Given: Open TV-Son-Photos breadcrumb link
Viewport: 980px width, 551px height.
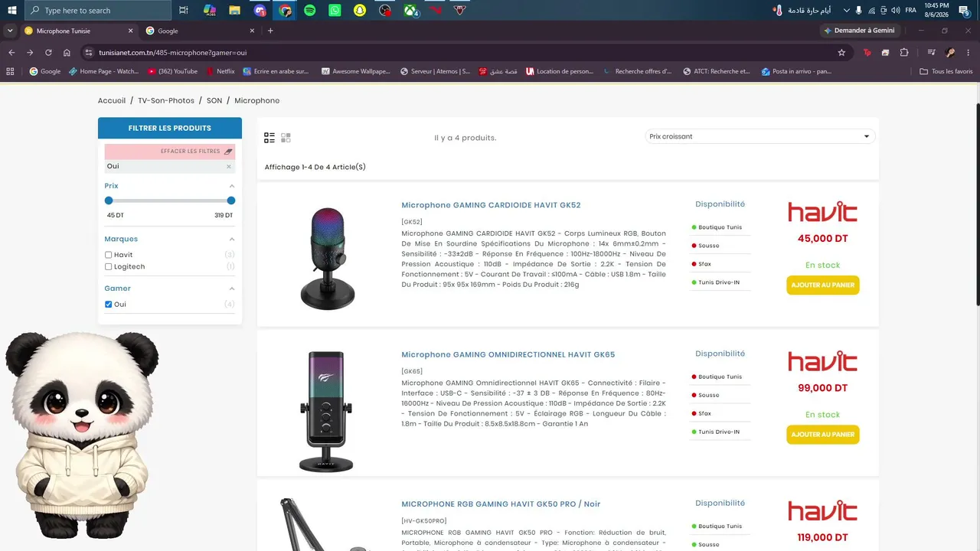Looking at the screenshot, I should coord(166,101).
